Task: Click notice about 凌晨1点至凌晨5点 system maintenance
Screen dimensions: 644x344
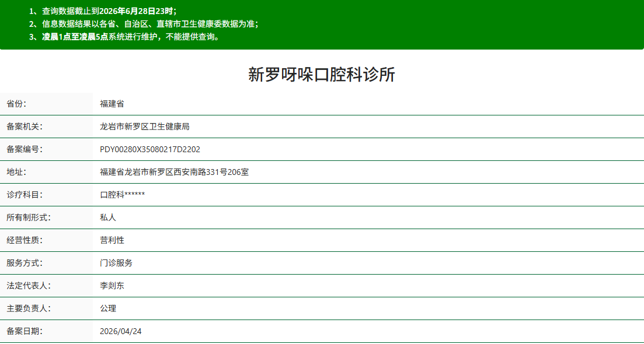Action: coord(124,37)
